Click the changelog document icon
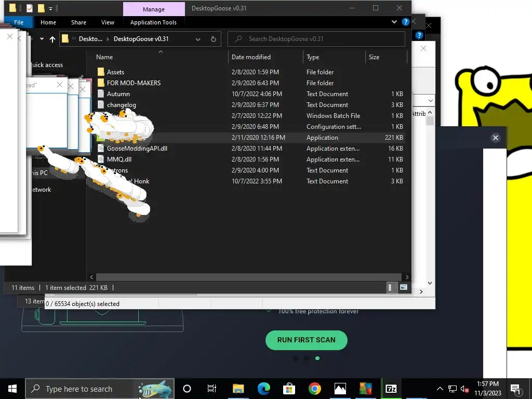Viewport: 532px width, 399px height. click(101, 105)
